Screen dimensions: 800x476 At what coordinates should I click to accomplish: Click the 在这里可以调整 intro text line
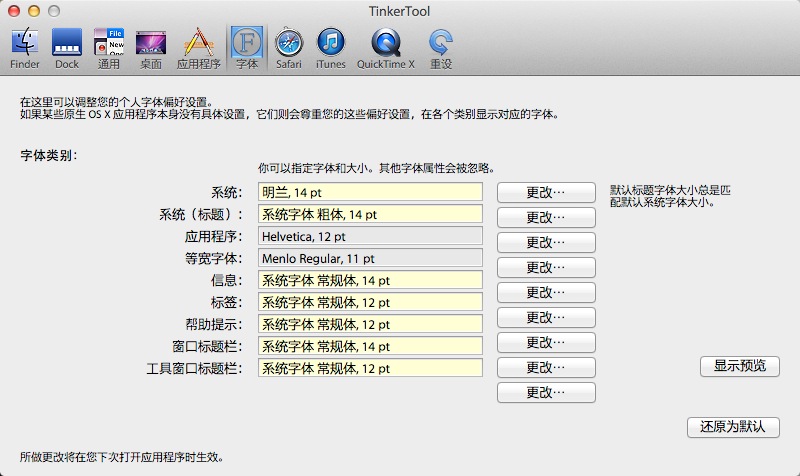coord(116,102)
